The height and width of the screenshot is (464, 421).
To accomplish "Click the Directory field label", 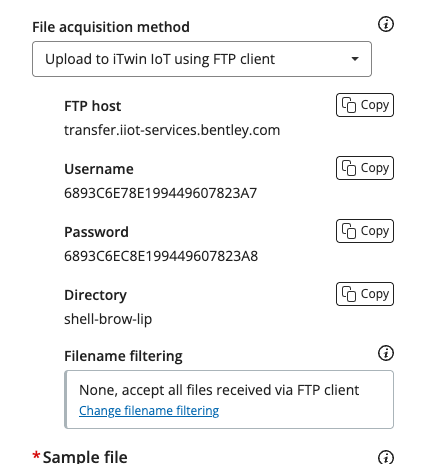I will pyautogui.click(x=95, y=295).
